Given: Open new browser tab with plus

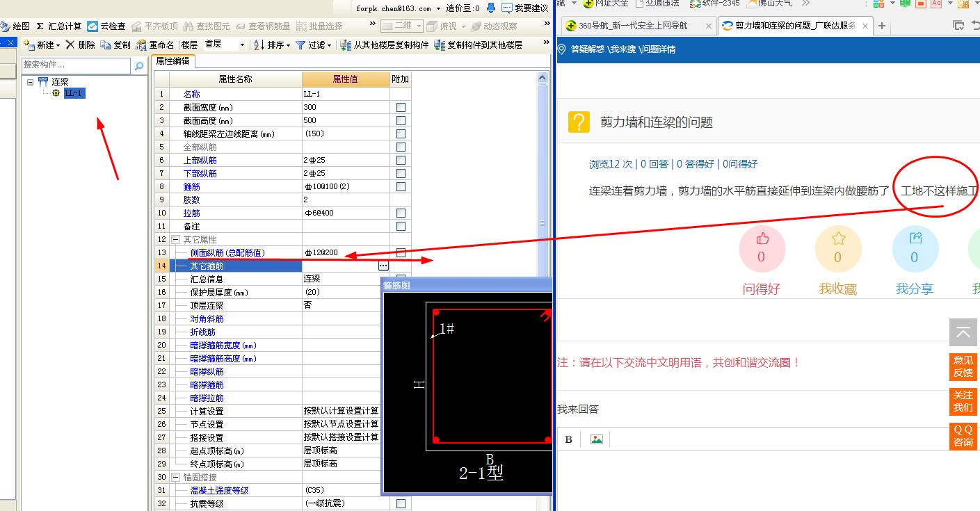Looking at the screenshot, I should coord(882,26).
